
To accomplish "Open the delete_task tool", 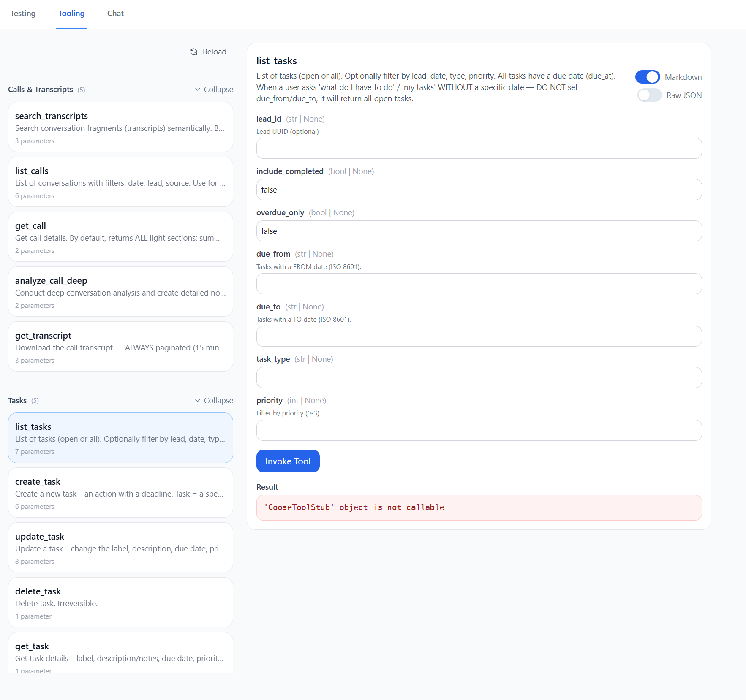I will [x=120, y=602].
